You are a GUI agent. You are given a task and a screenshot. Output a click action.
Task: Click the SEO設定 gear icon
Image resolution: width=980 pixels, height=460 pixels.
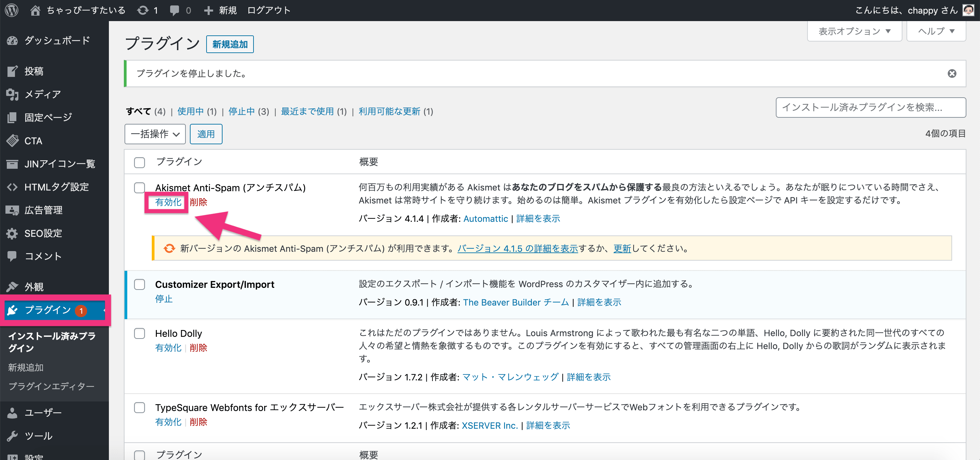[x=12, y=233]
